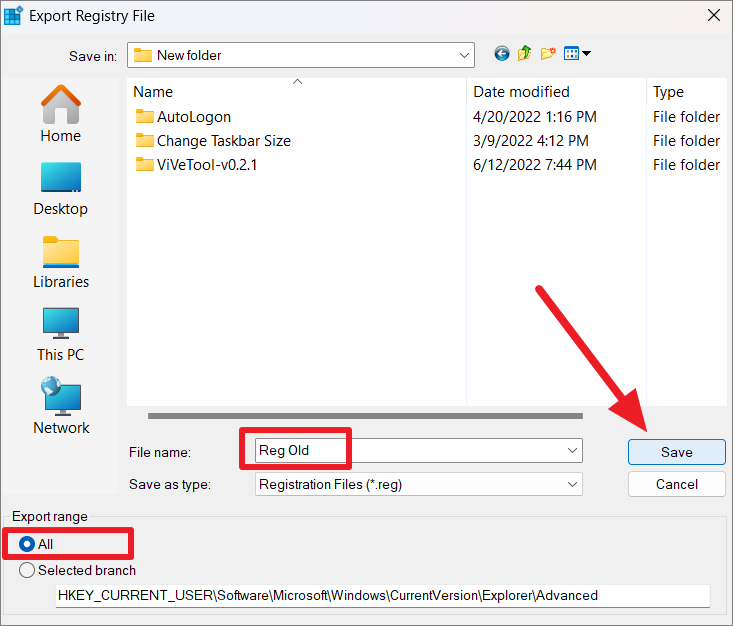Image resolution: width=733 pixels, height=626 pixels.
Task: Go to Desktop in the places sidebar
Action: click(x=61, y=189)
